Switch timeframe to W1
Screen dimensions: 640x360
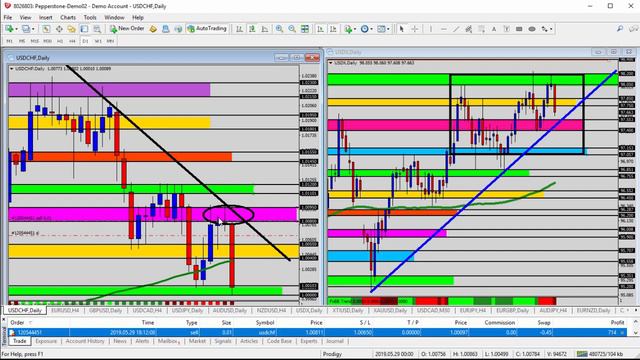(98, 41)
